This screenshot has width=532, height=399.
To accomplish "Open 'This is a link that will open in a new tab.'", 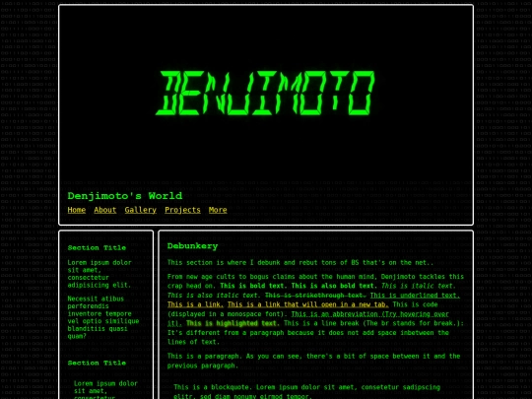I will tap(307, 304).
